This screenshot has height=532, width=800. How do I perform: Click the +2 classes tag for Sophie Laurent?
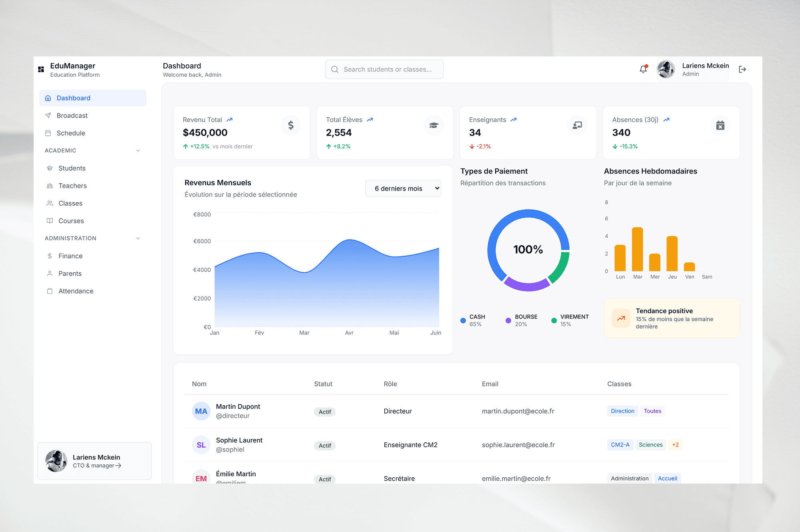click(675, 445)
